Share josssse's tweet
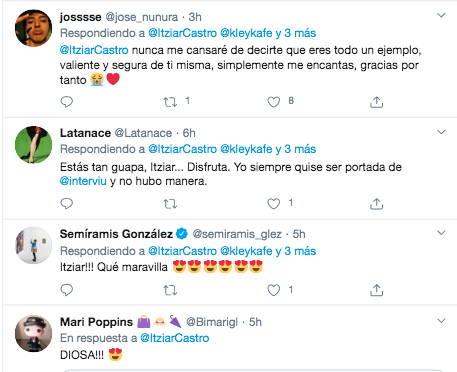The height and width of the screenshot is (372, 457). tap(376, 102)
